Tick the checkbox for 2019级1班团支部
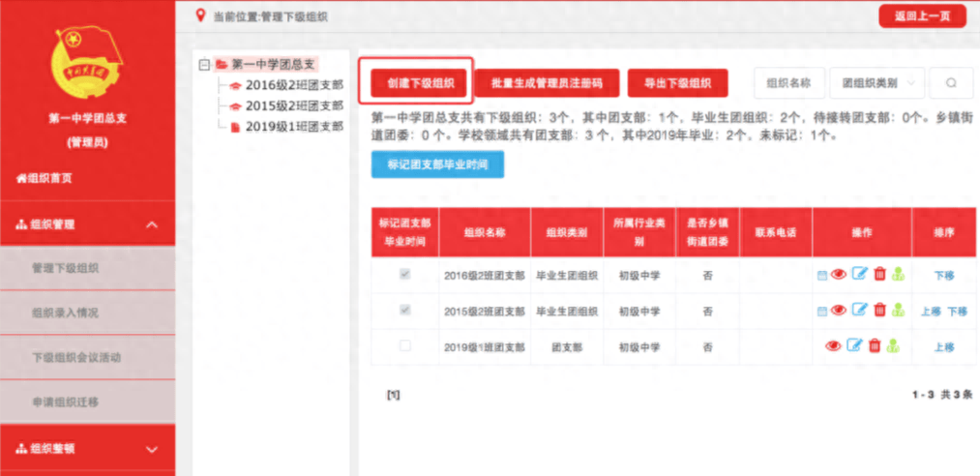This screenshot has height=476, width=980. (405, 345)
